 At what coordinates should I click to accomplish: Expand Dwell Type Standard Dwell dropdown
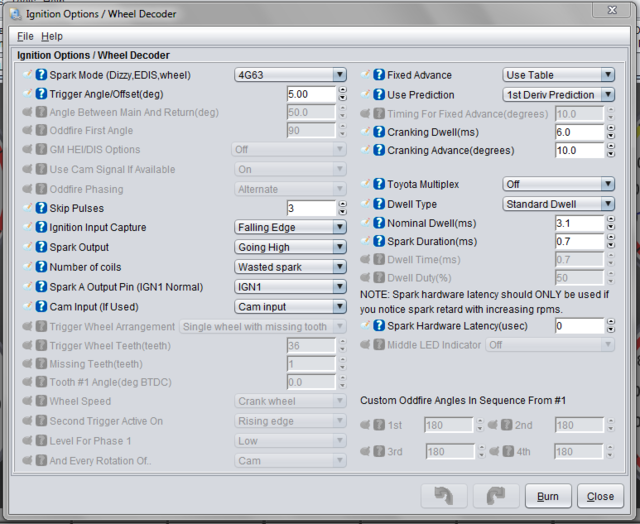pyautogui.click(x=558, y=204)
